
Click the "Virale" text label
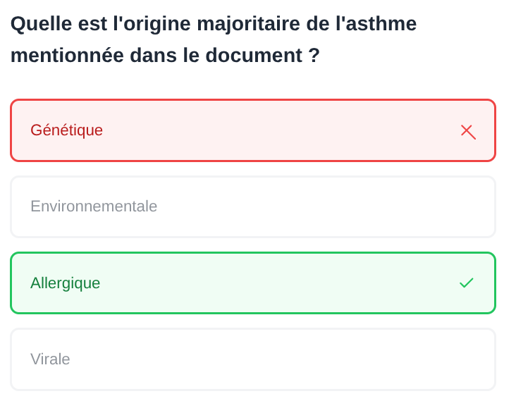click(x=50, y=359)
